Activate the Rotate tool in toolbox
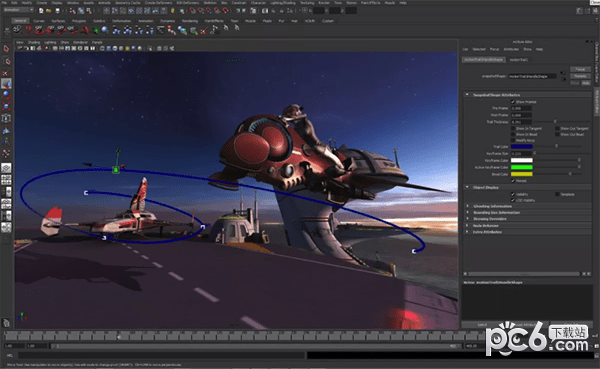600x369 pixels. coord(6,95)
